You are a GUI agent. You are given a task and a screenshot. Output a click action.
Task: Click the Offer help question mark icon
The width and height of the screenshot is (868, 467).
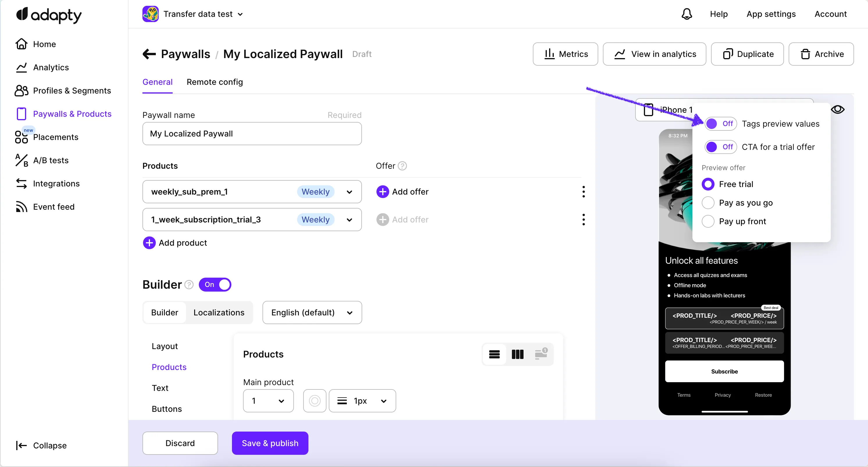(x=402, y=166)
